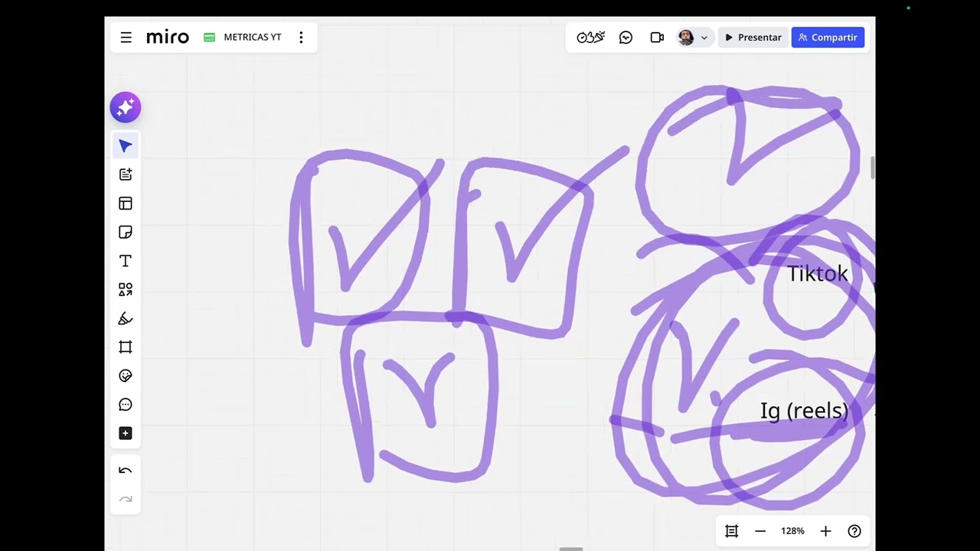The height and width of the screenshot is (551, 980).
Task: Open reactions and chat icon
Action: (626, 37)
